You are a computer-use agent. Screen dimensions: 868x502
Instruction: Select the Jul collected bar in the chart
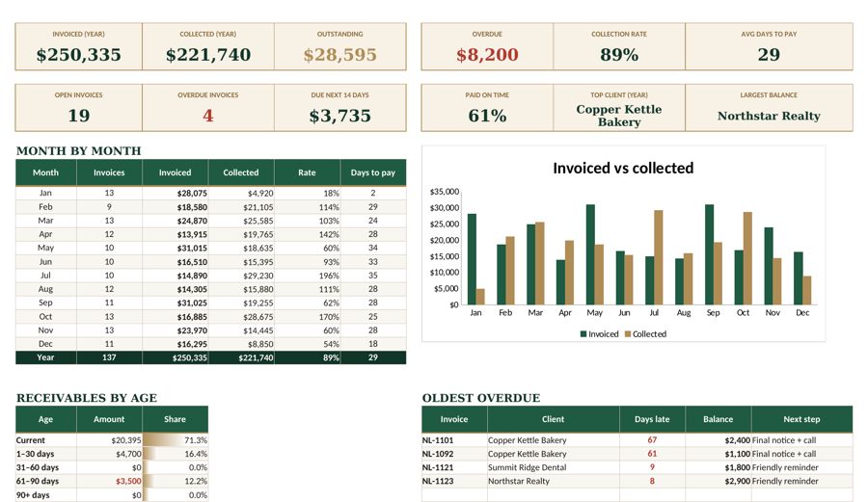tap(658, 257)
